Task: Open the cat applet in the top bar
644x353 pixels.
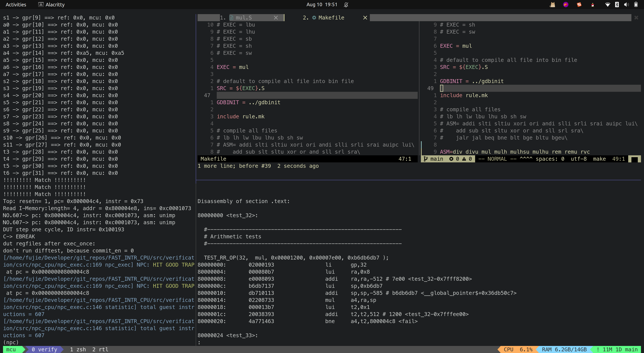Action: [x=553, y=5]
